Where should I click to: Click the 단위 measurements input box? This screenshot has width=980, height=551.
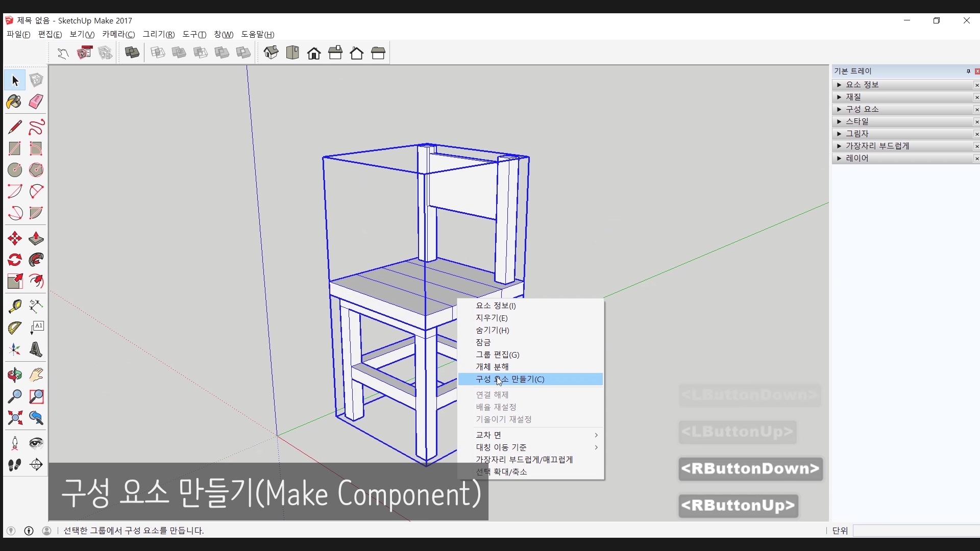pyautogui.click(x=916, y=531)
